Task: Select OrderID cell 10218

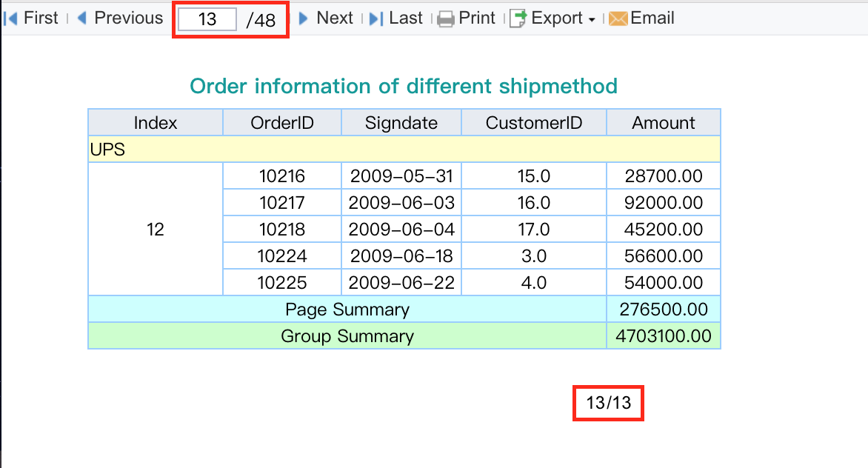Action: click(x=282, y=229)
